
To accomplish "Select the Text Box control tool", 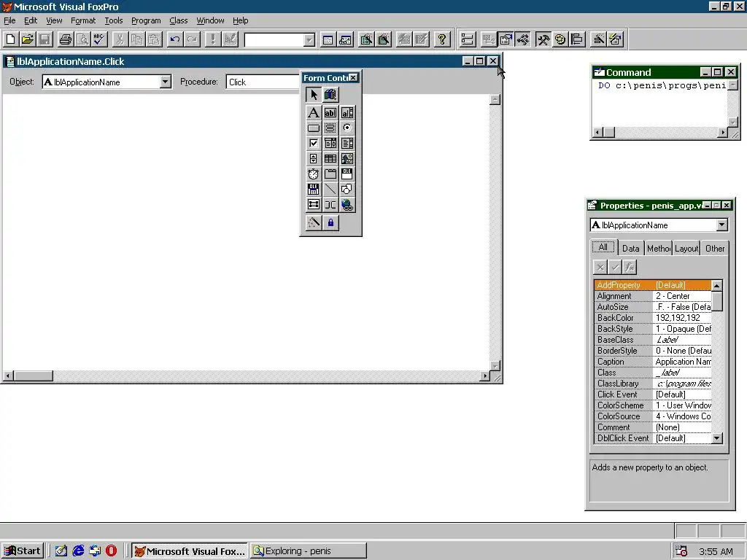I will [x=330, y=113].
